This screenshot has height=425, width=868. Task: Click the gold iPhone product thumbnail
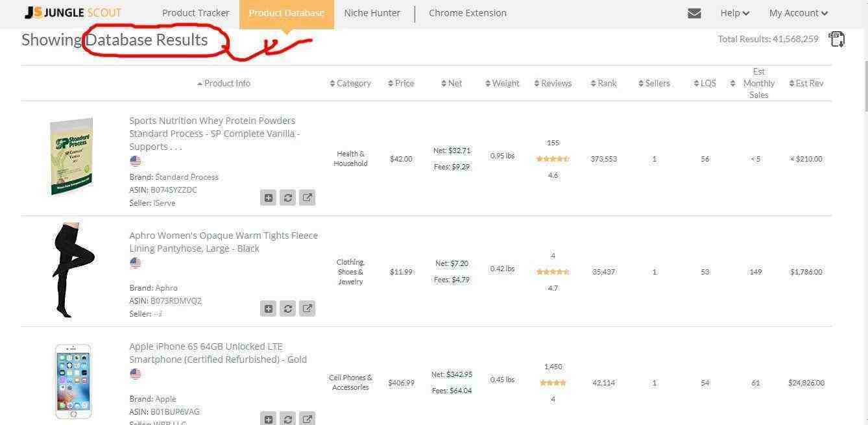(x=73, y=382)
